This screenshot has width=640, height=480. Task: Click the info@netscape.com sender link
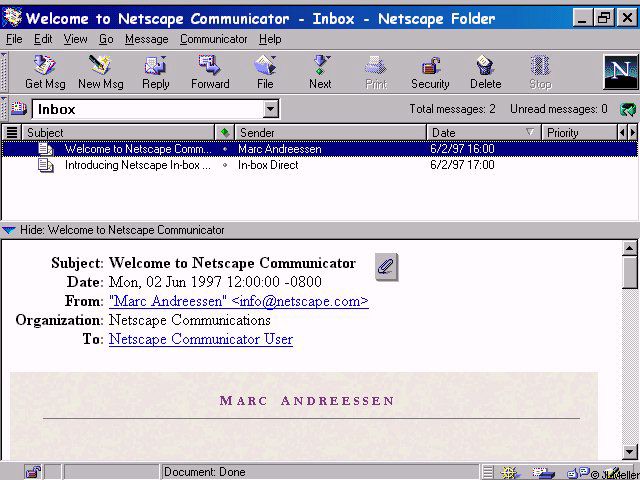(239, 301)
